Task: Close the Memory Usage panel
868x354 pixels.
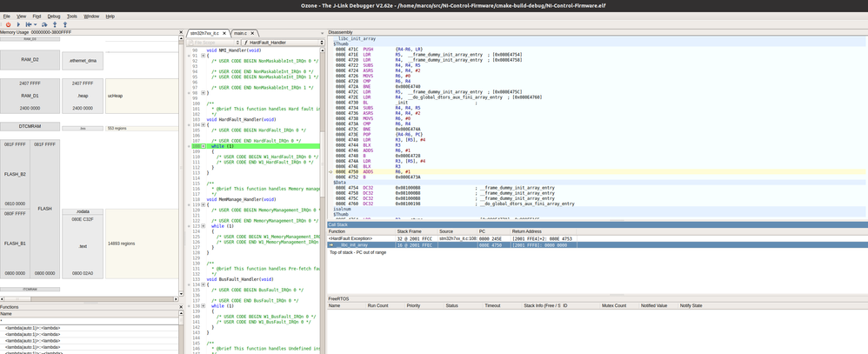Action: [180, 32]
